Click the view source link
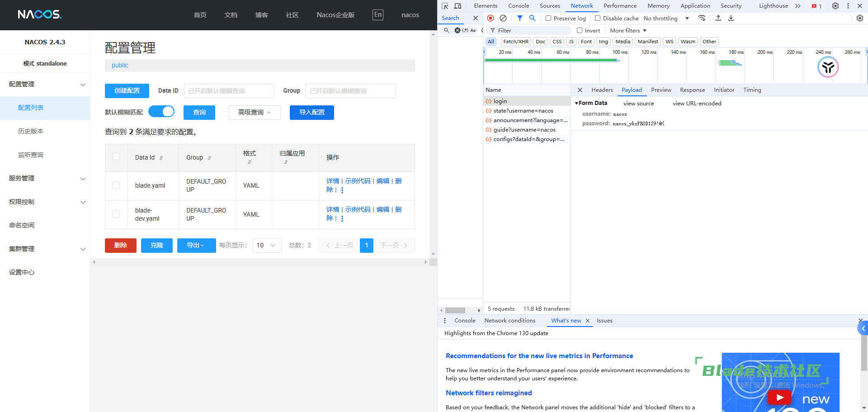Viewport: 868px width, 412px height. [638, 104]
